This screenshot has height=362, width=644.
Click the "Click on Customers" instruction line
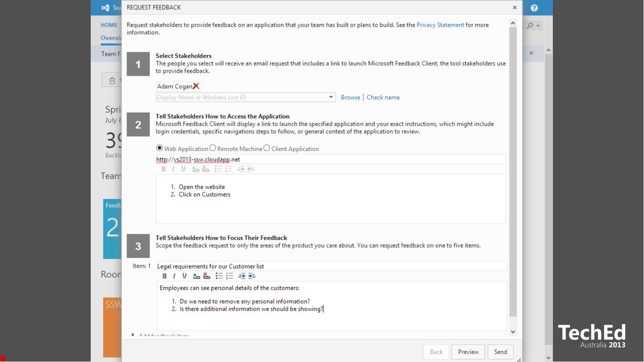204,195
